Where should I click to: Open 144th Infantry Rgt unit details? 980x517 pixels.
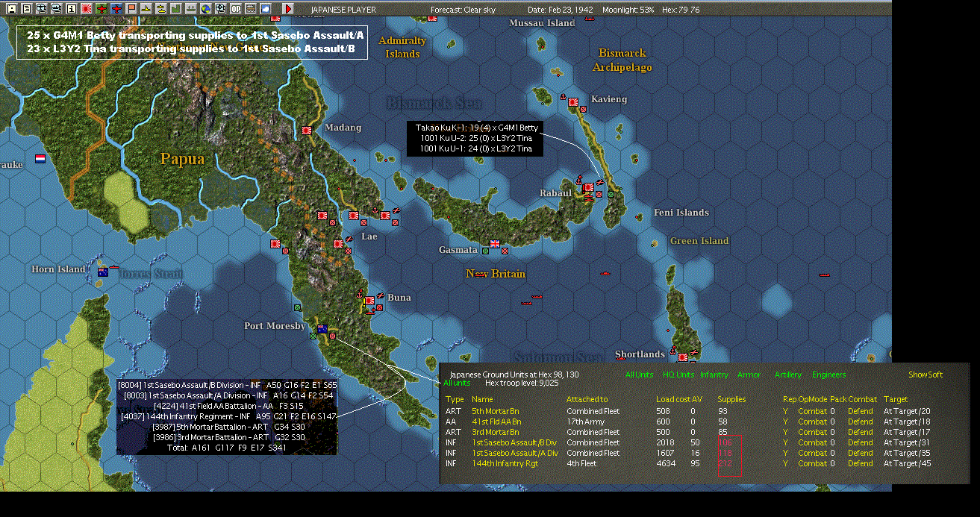tap(505, 463)
